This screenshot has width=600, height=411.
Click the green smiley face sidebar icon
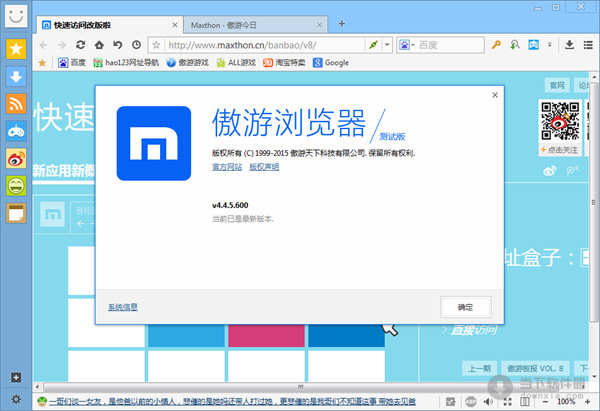tap(16, 186)
